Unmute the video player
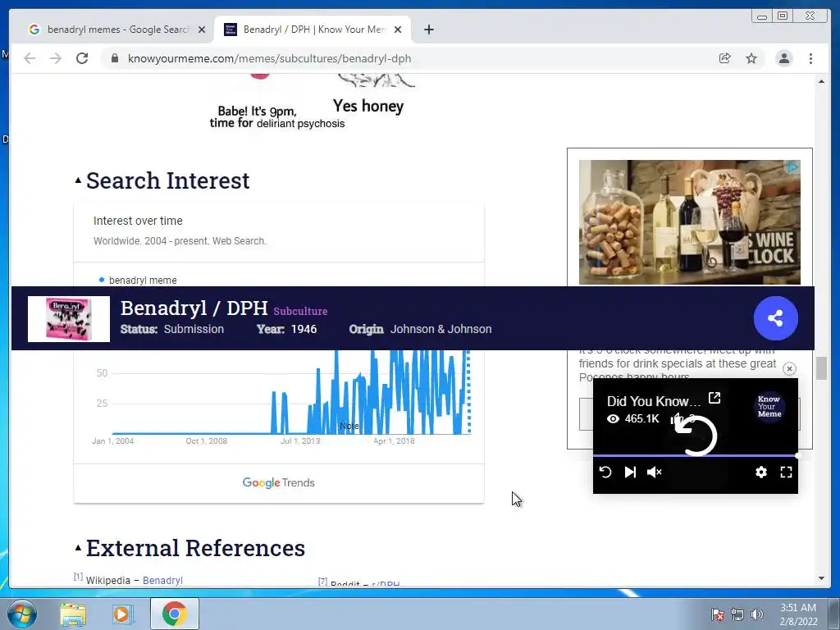 [655, 472]
